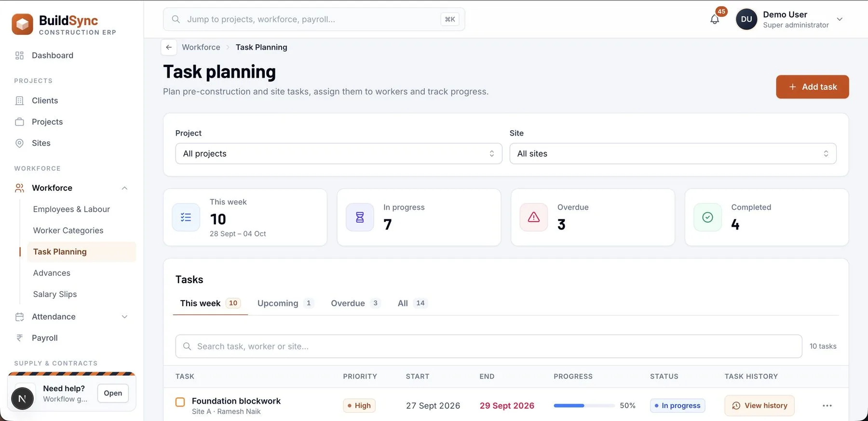The height and width of the screenshot is (421, 868).
Task: Open the All projects dropdown
Action: click(339, 153)
